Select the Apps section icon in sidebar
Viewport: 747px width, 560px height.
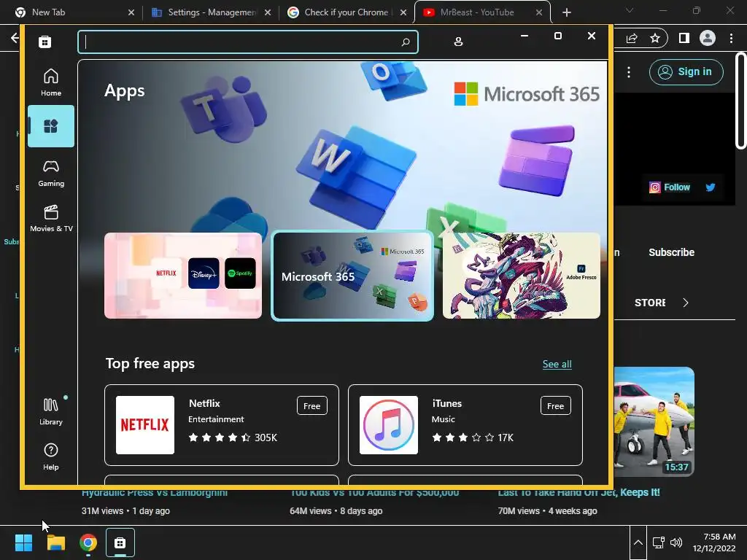pos(51,126)
